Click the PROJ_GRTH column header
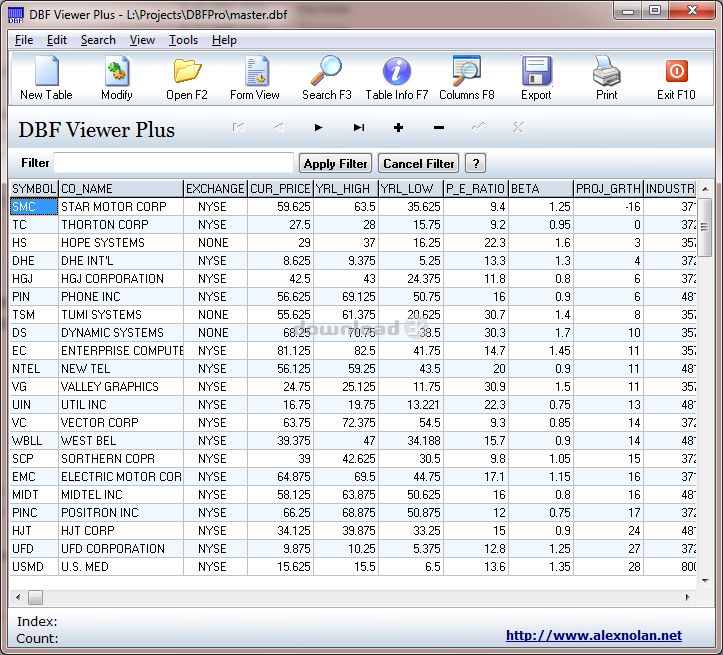 (609, 189)
